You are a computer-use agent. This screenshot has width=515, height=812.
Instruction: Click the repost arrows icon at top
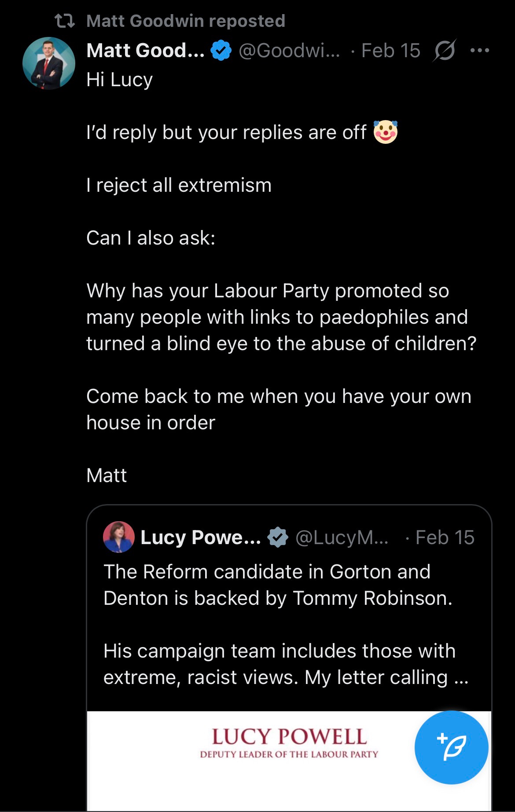click(x=64, y=21)
